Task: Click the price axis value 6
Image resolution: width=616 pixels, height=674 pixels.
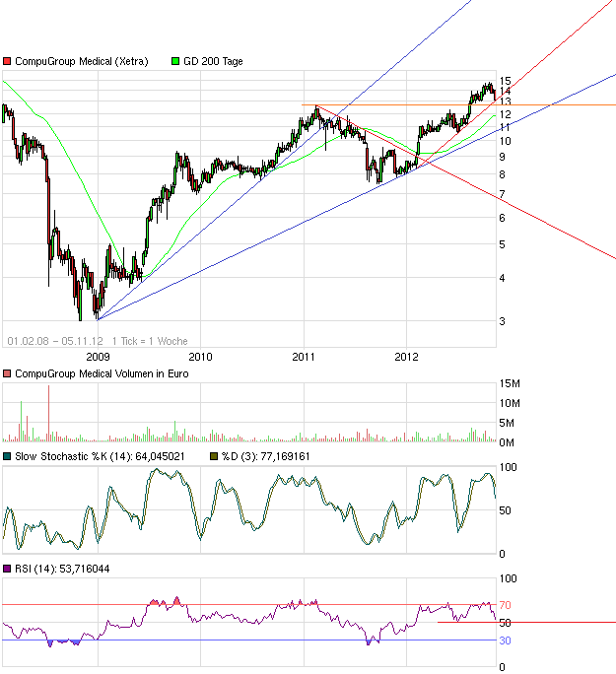Action: pyautogui.click(x=502, y=218)
